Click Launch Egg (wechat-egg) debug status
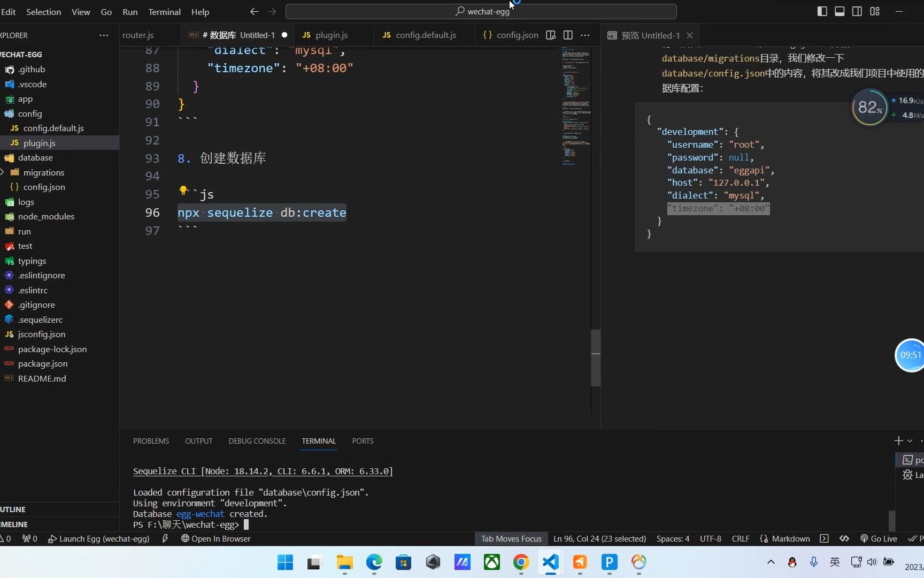This screenshot has width=924, height=578. pos(98,538)
